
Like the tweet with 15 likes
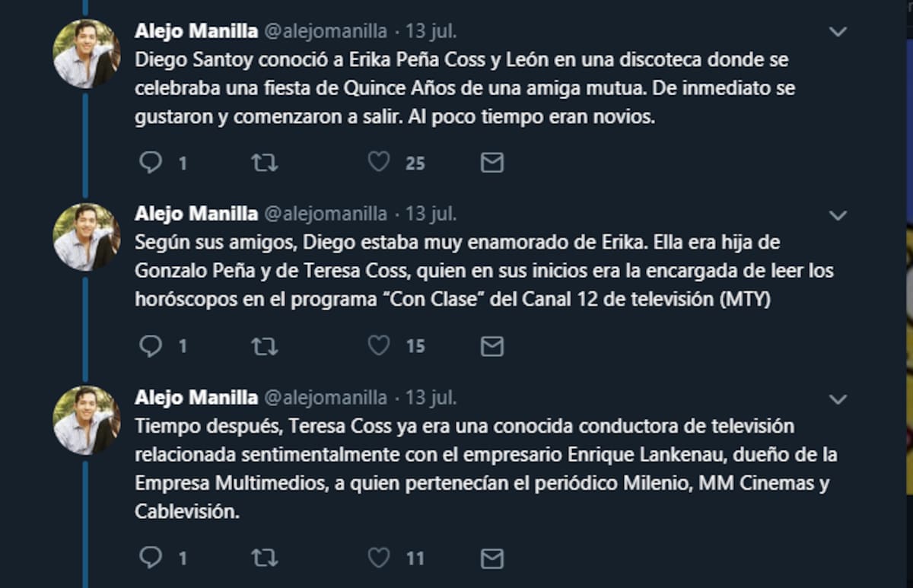(379, 347)
